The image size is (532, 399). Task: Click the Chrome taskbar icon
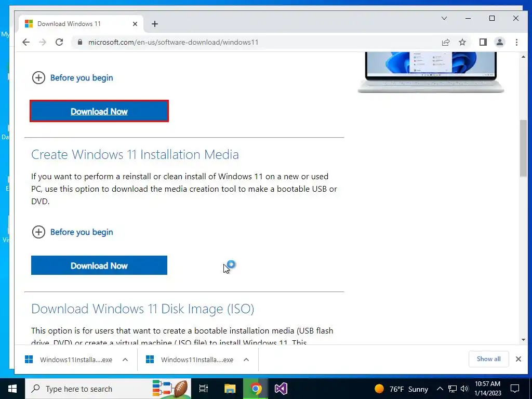tap(256, 389)
